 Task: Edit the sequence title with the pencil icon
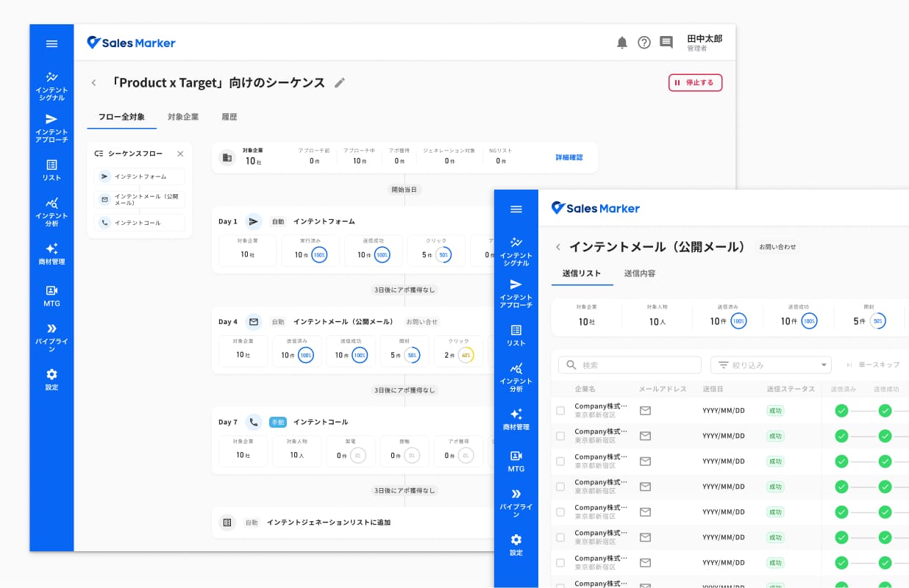tap(340, 82)
